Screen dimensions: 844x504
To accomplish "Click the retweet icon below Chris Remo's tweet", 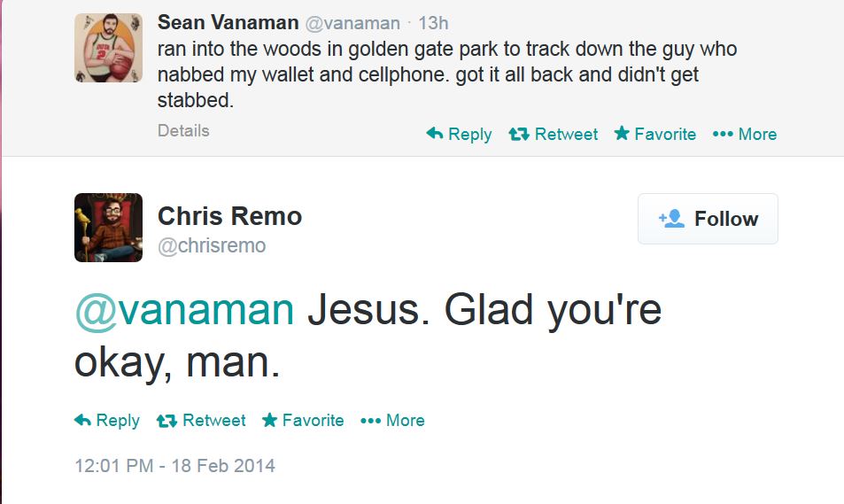I will click(166, 421).
